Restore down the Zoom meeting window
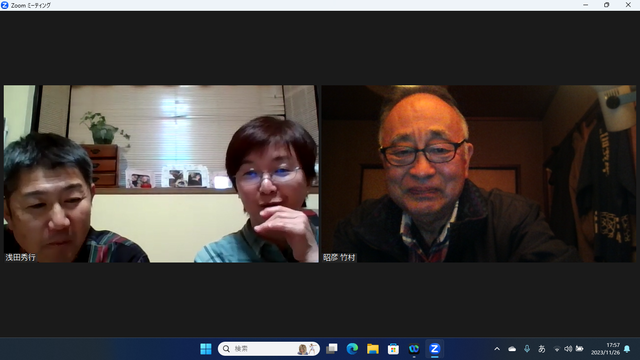Viewport: 640px width, 360px height. pyautogui.click(x=607, y=5)
